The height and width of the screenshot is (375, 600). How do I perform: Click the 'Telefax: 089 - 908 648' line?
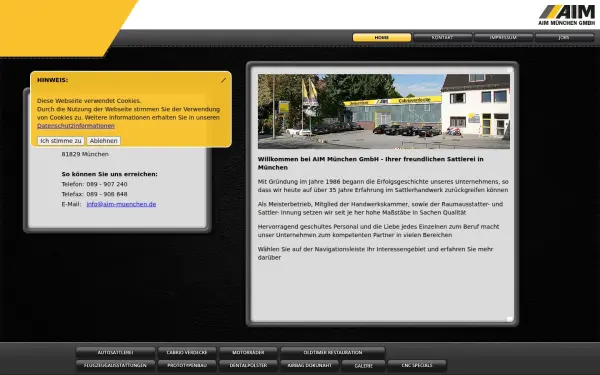[x=95, y=194]
